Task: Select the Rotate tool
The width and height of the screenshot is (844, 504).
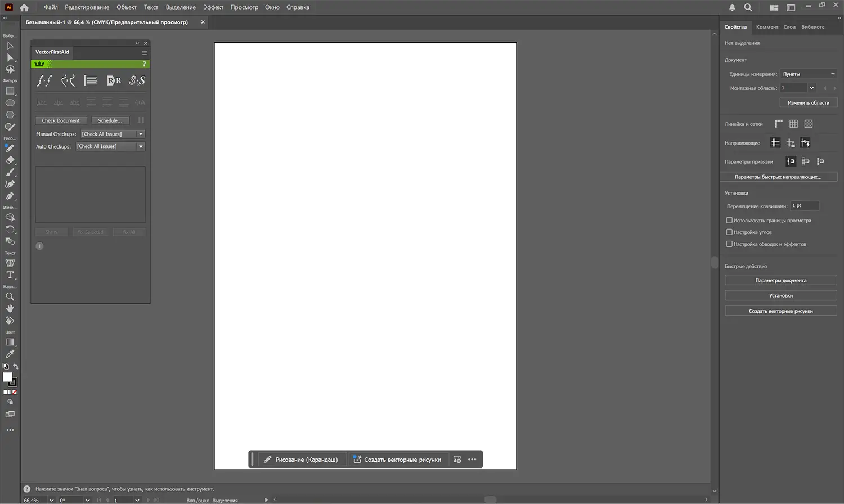Action: pyautogui.click(x=10, y=229)
